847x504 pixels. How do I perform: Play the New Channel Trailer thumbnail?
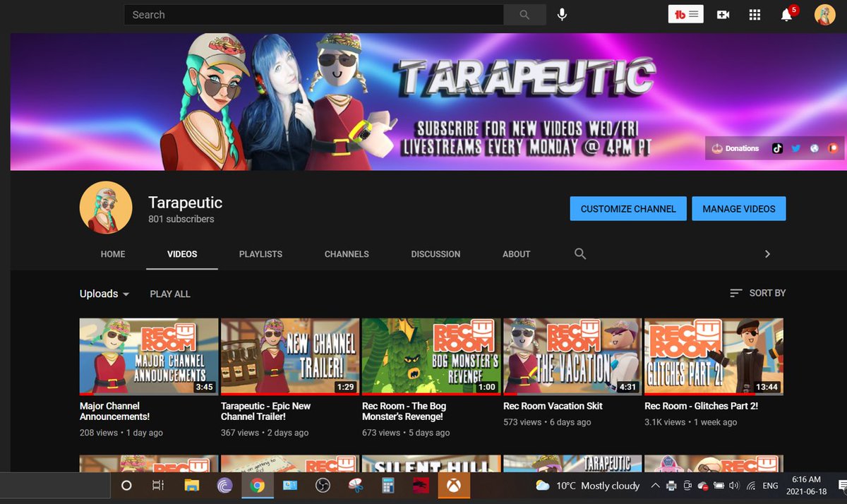pos(290,356)
